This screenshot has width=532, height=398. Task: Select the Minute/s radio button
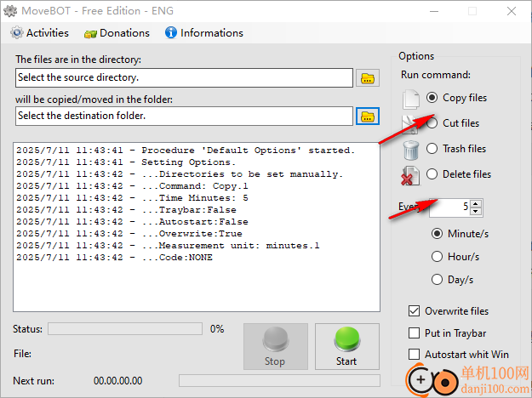coord(437,234)
